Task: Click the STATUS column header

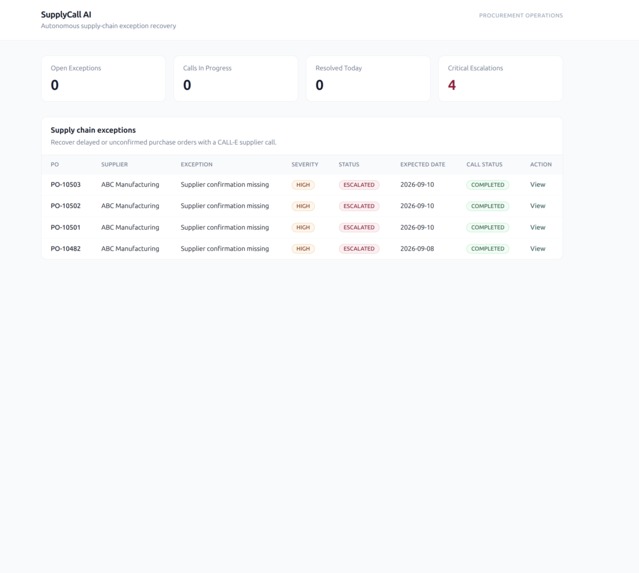Action: click(349, 164)
